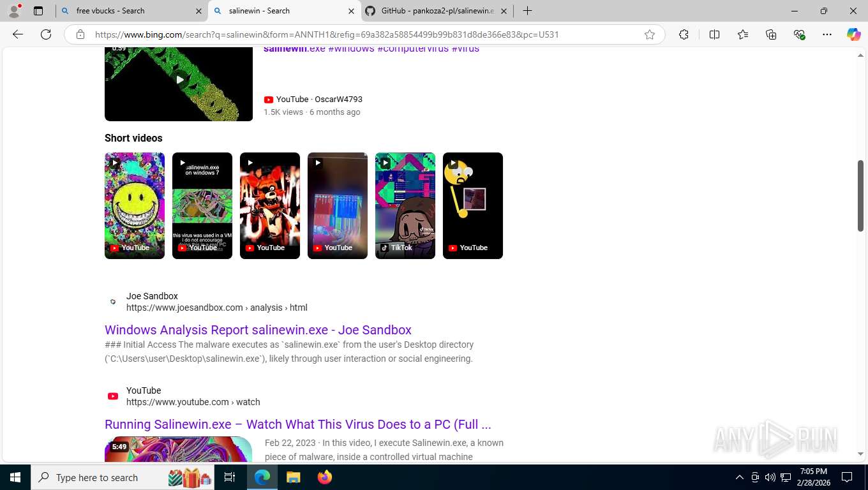The image size is (868, 490).
Task: Open 'Running Salinewin.exe – Watch What' link
Action: [x=298, y=424]
